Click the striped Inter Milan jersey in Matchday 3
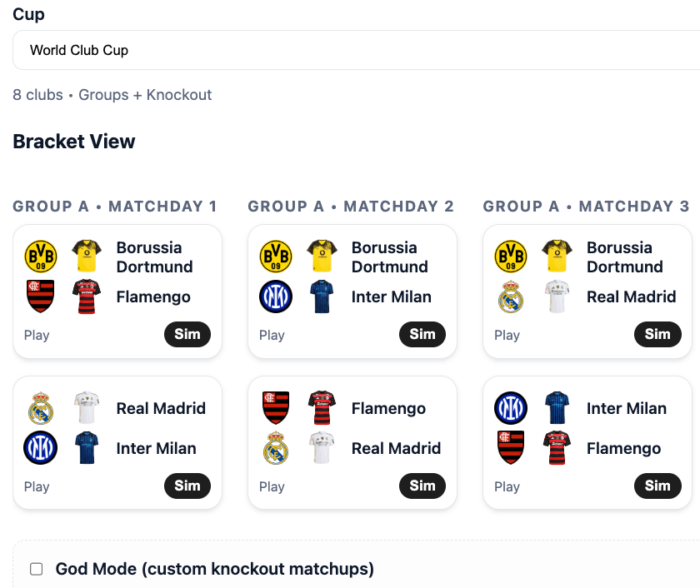Viewport: 700px width, 588px height. (557, 408)
